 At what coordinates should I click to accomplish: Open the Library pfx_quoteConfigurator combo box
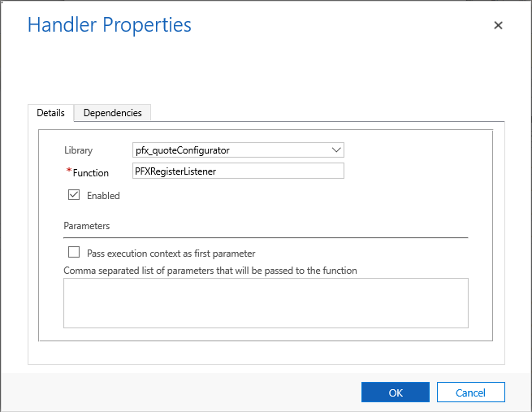(x=231, y=150)
